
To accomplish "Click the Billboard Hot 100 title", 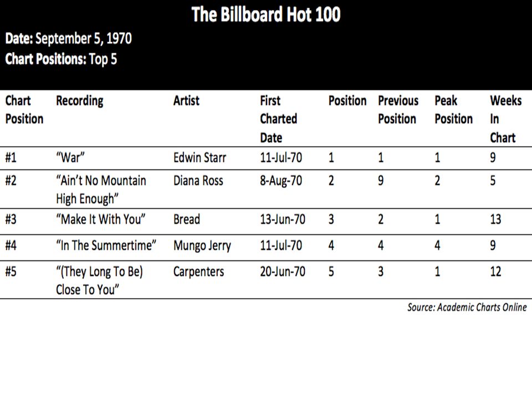I will (266, 14).
